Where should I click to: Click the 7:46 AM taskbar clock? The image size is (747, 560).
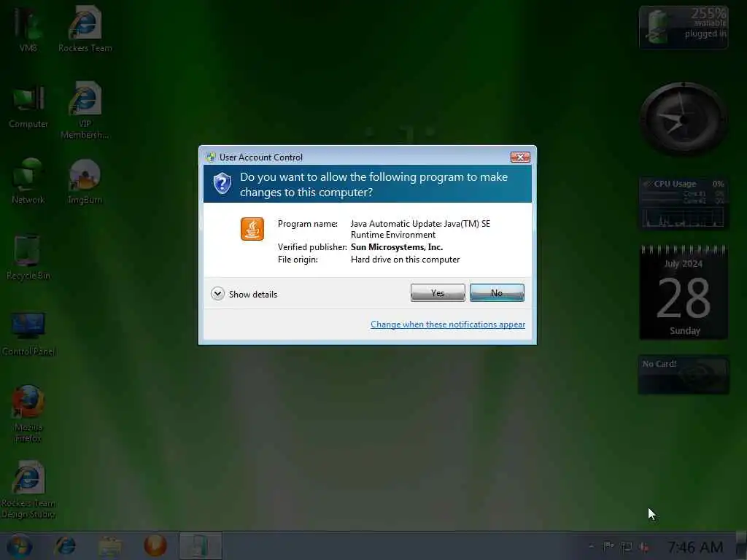click(695, 547)
